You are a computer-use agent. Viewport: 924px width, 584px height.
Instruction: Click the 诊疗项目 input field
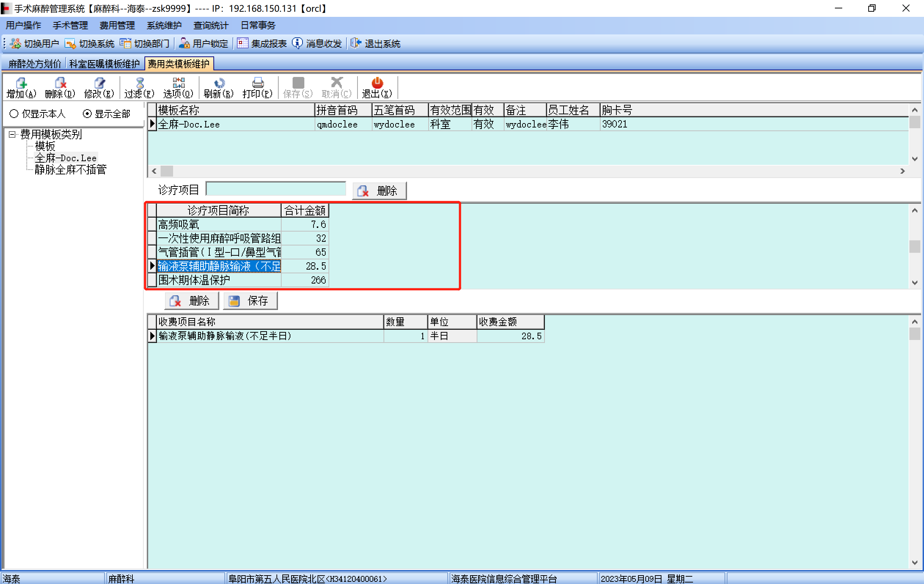click(x=275, y=189)
